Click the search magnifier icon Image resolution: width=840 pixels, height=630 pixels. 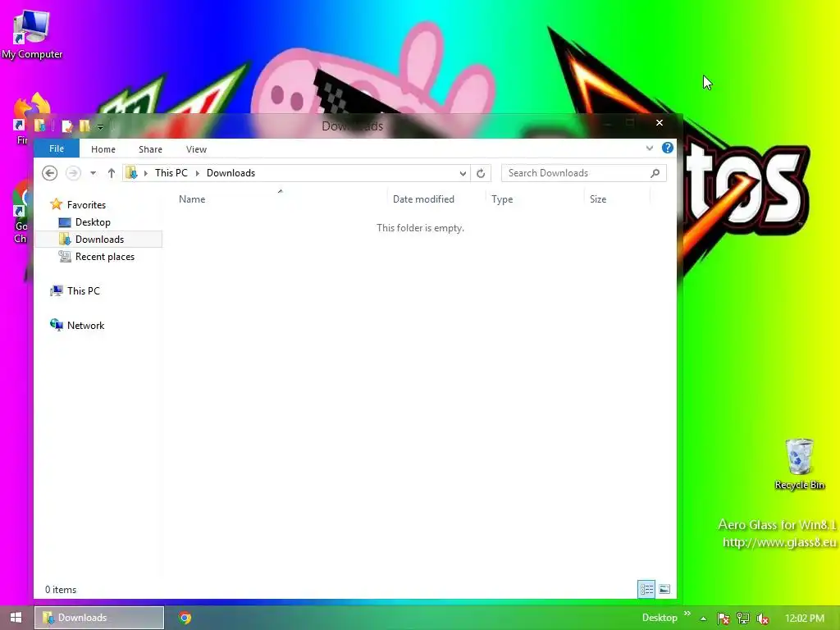(x=655, y=173)
